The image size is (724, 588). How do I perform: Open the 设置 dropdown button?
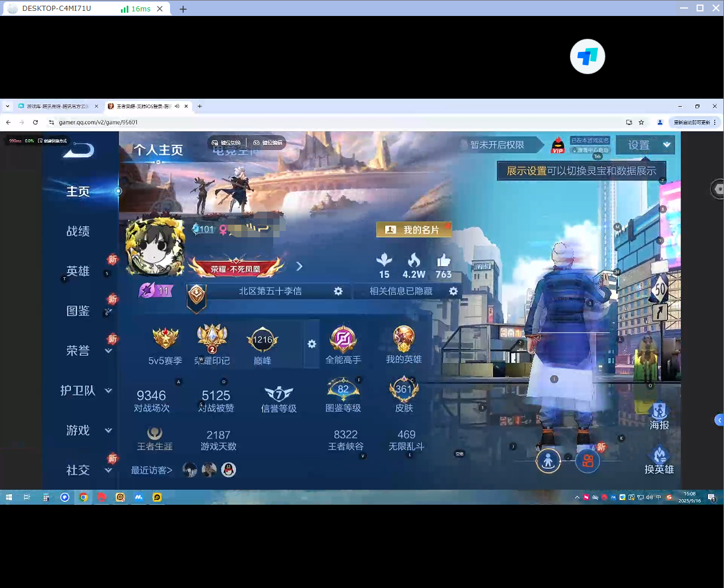click(x=646, y=145)
